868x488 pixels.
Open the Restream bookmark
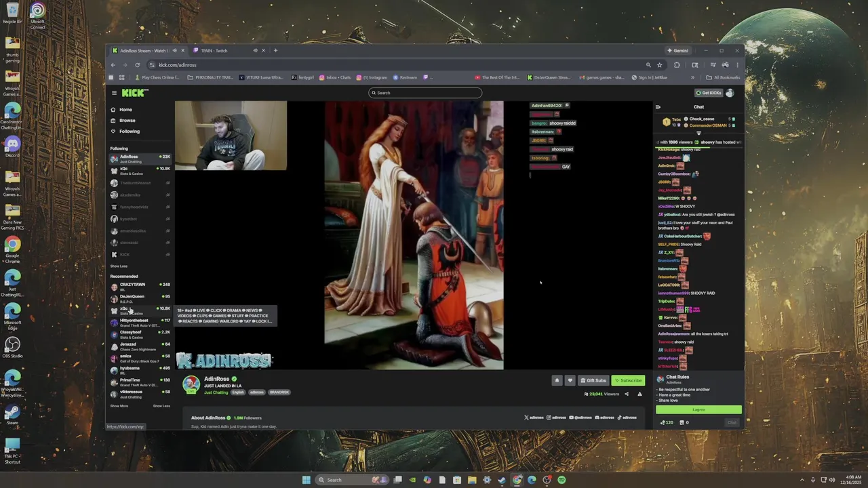point(405,77)
